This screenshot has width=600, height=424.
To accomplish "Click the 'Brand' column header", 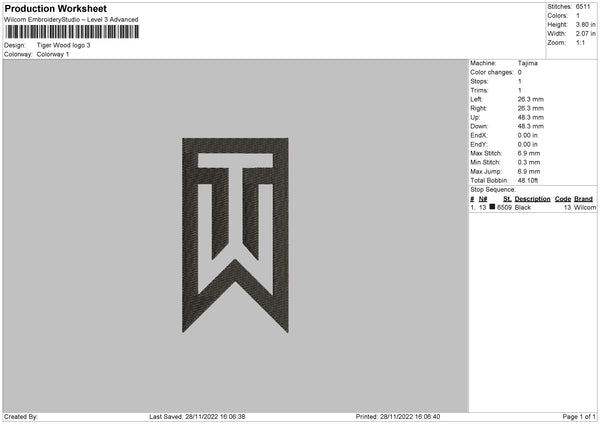I will (583, 199).
